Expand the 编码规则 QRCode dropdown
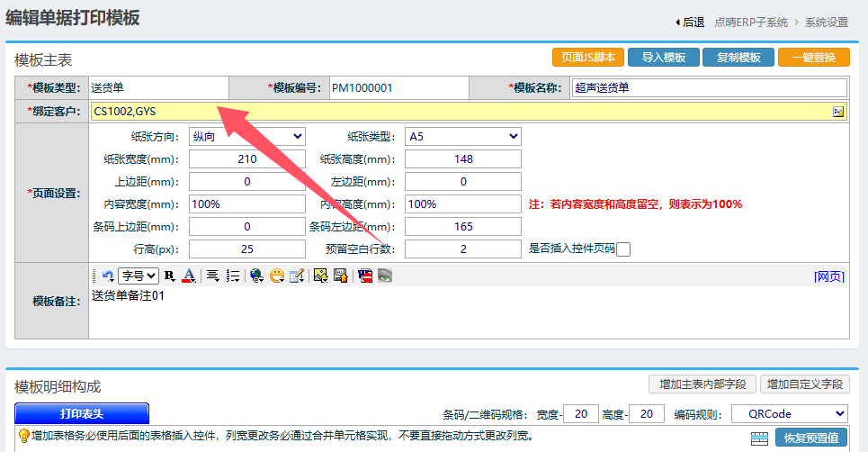The height and width of the screenshot is (452, 868). (x=789, y=413)
